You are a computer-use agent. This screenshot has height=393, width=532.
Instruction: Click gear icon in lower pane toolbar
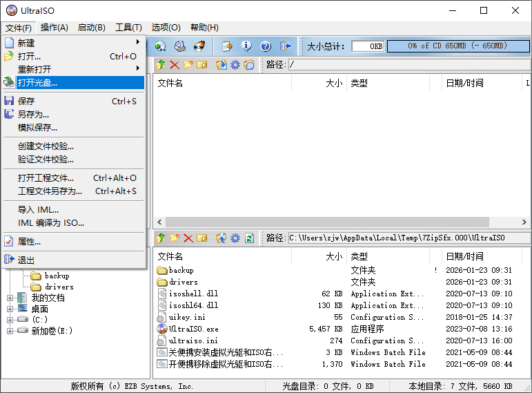[x=235, y=238]
